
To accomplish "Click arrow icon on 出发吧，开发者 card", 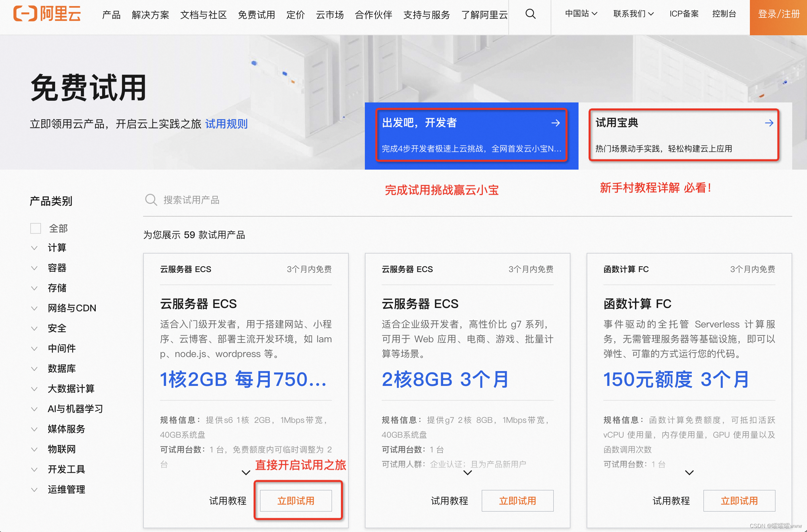I will tap(555, 123).
